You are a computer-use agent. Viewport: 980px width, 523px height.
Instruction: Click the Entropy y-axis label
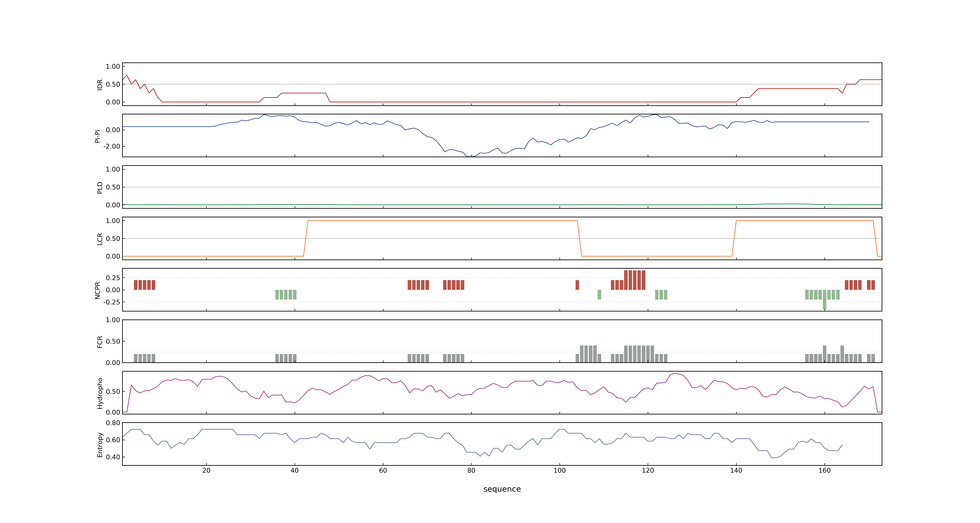coord(100,445)
